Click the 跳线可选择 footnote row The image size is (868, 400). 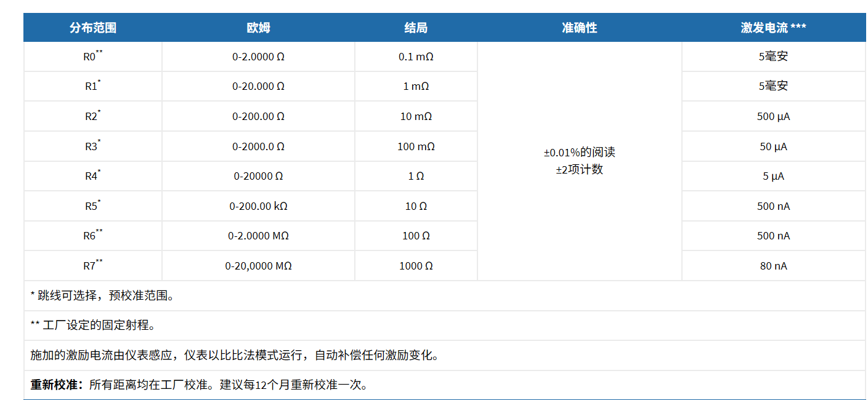(102, 296)
